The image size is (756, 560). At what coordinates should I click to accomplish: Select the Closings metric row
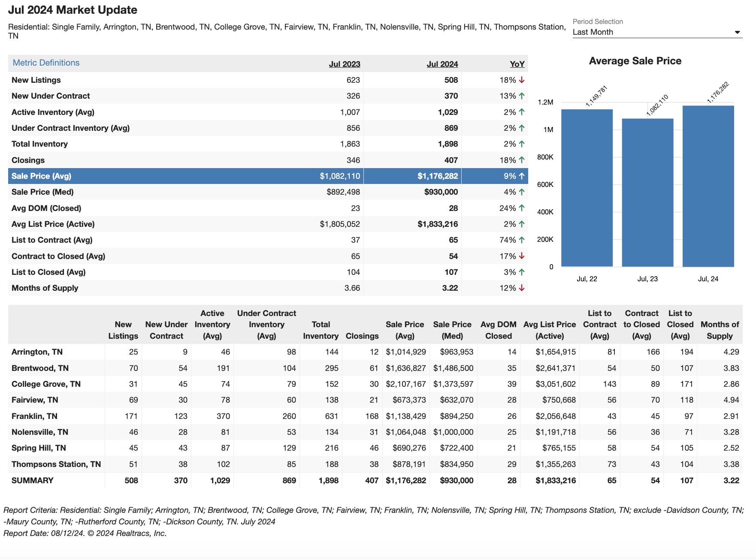coord(268,160)
